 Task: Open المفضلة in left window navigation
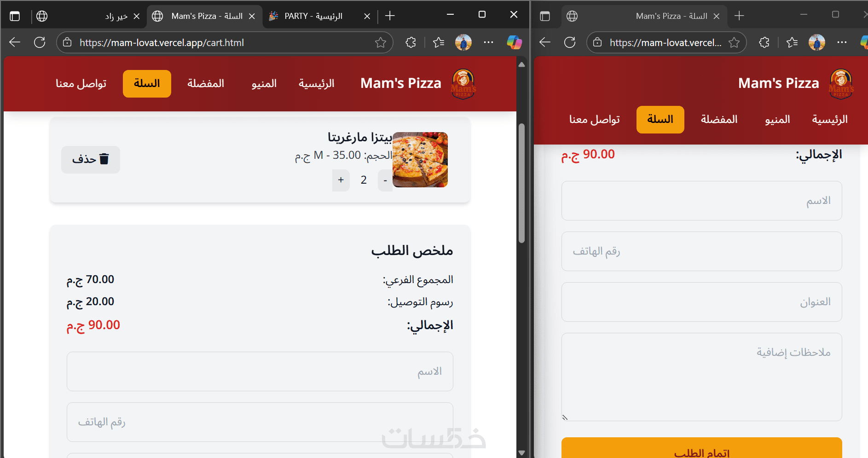pos(206,83)
